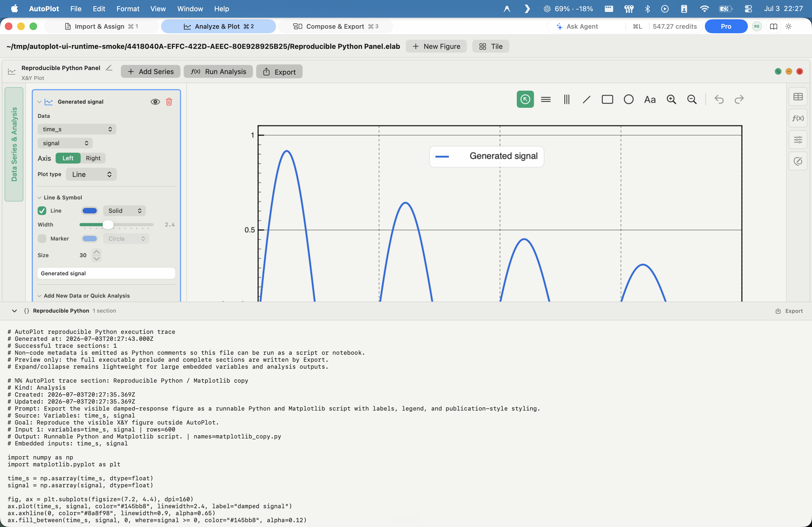Viewport: 812px width, 527px height.
Task: Add a vertical line annotation tool
Action: (x=566, y=100)
